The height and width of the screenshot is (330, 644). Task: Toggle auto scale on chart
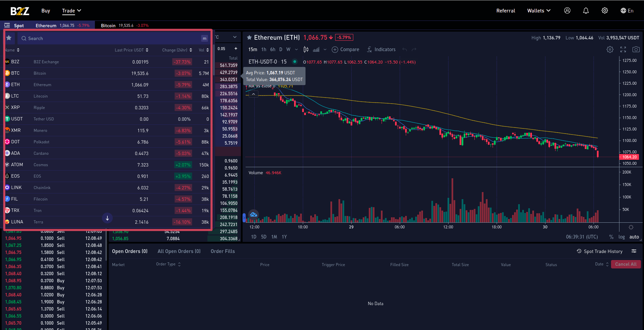634,237
